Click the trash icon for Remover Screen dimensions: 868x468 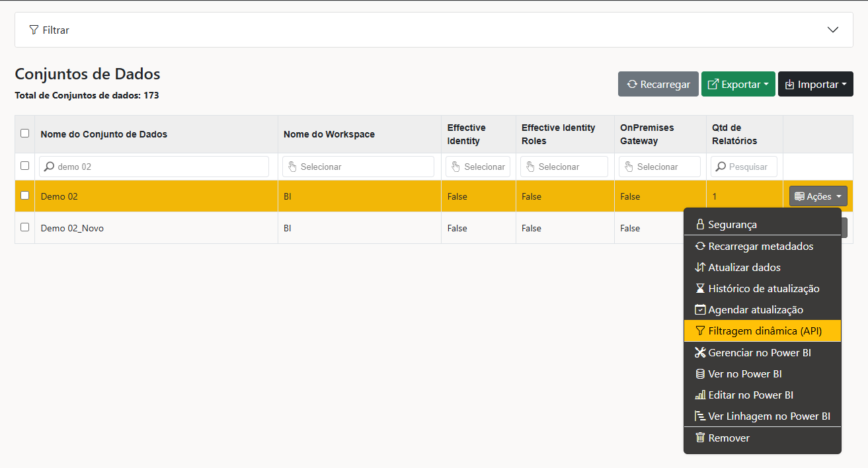pyautogui.click(x=700, y=438)
